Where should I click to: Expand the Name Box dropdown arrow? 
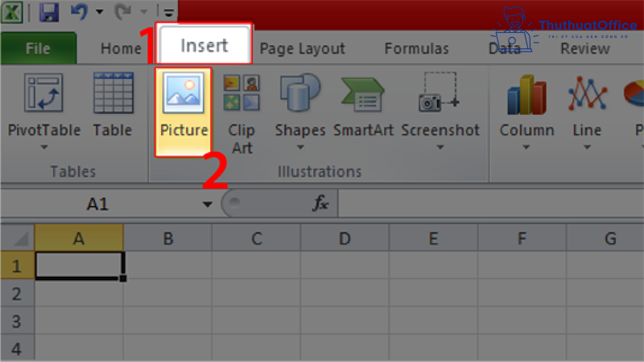coord(207,204)
